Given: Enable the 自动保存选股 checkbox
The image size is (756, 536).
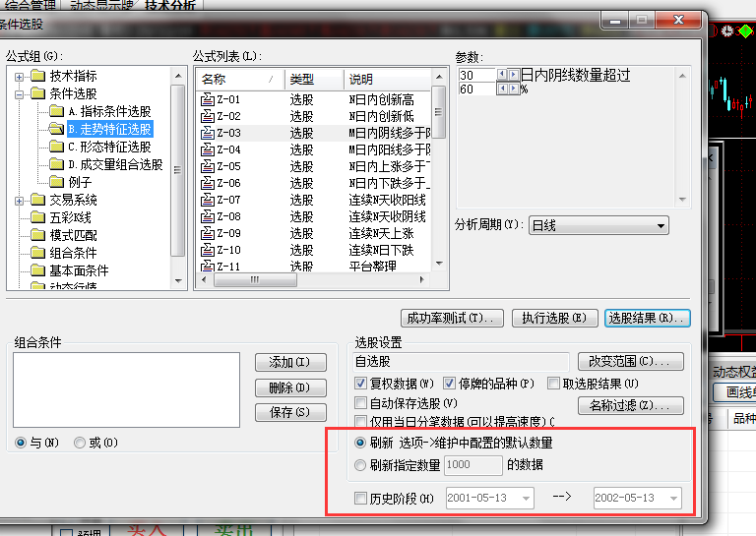Looking at the screenshot, I should pos(360,402).
